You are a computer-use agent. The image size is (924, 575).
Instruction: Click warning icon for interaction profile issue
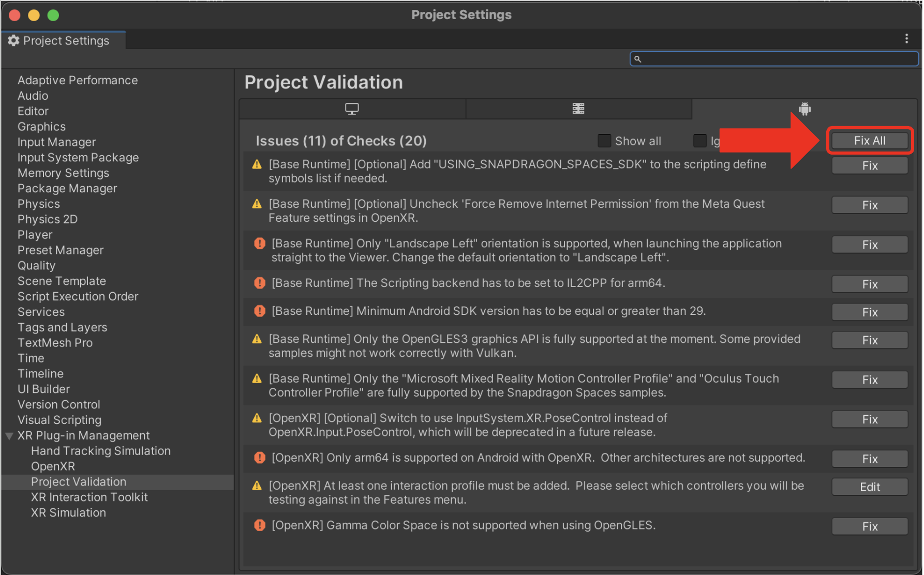(x=257, y=486)
